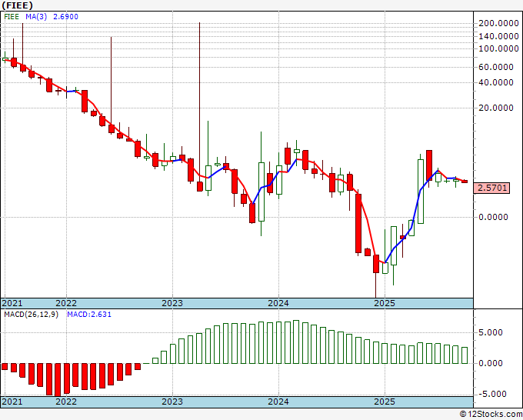Viewport: 523px width, 420px height.
Task: Click the 2025 label on MACD time axis
Action: [385, 402]
